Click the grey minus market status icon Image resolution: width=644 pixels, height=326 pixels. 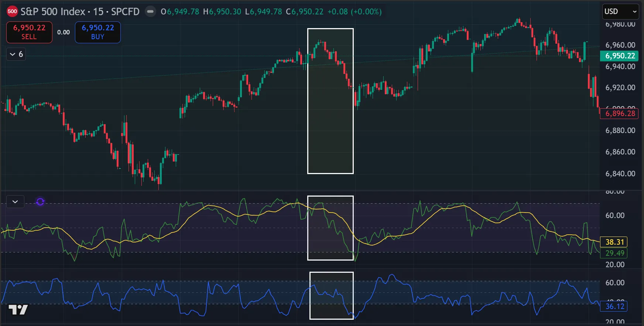tap(150, 11)
